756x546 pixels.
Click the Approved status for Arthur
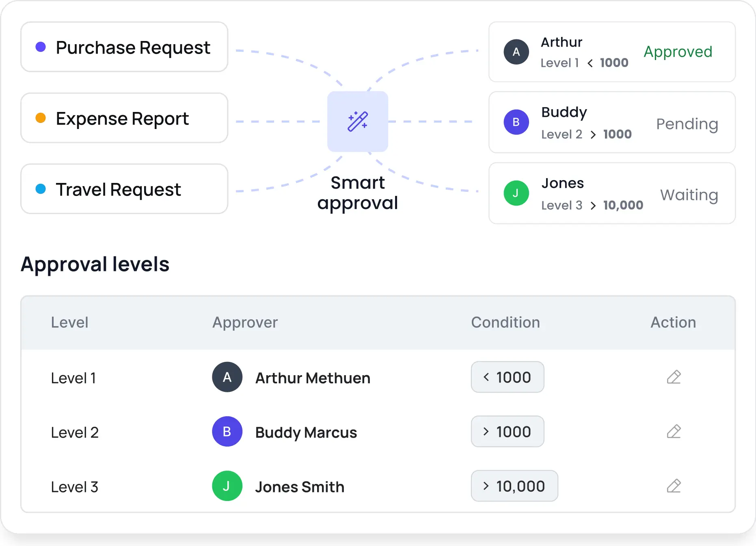(x=678, y=52)
